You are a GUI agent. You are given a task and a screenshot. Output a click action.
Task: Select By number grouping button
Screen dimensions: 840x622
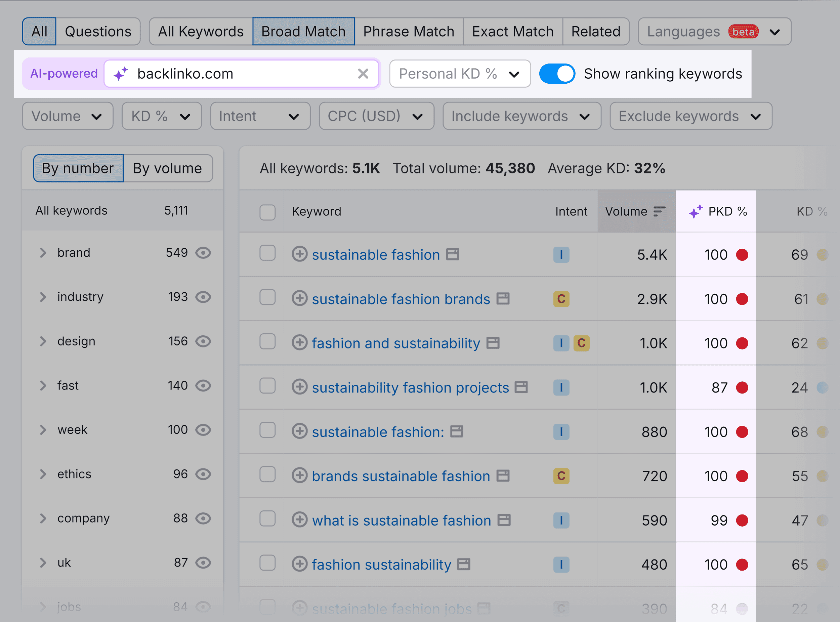78,168
